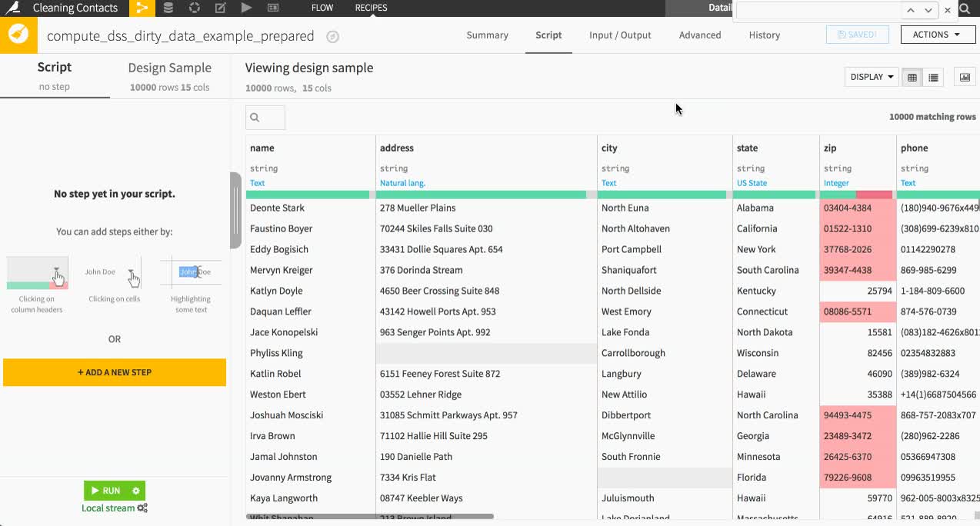The width and height of the screenshot is (980, 526).
Task: Open the ACTIONS dropdown
Action: click(x=937, y=35)
